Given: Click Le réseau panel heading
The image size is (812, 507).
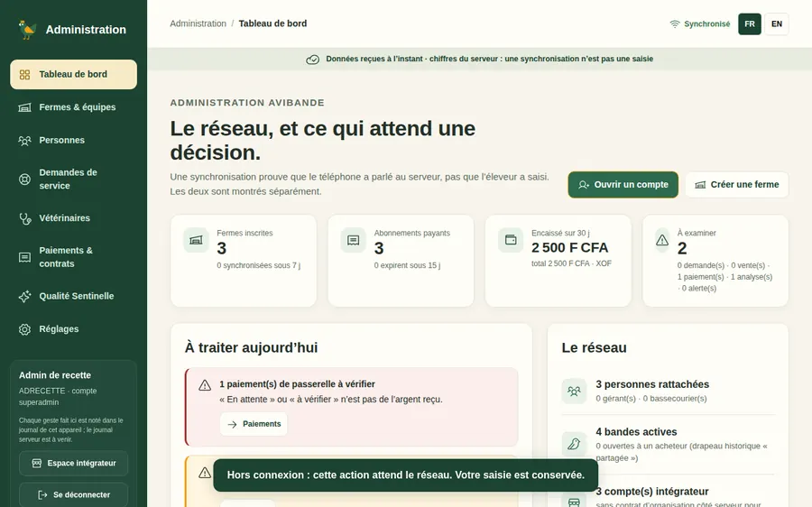Looking at the screenshot, I should (x=594, y=347).
